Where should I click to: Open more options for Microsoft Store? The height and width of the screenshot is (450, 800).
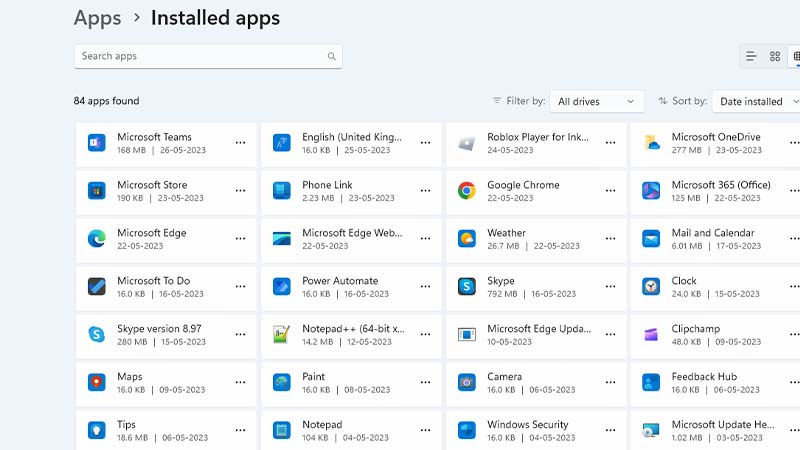tap(240, 191)
